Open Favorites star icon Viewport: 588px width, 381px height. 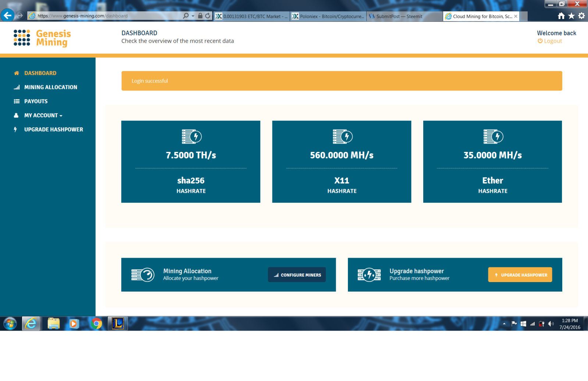pos(571,16)
